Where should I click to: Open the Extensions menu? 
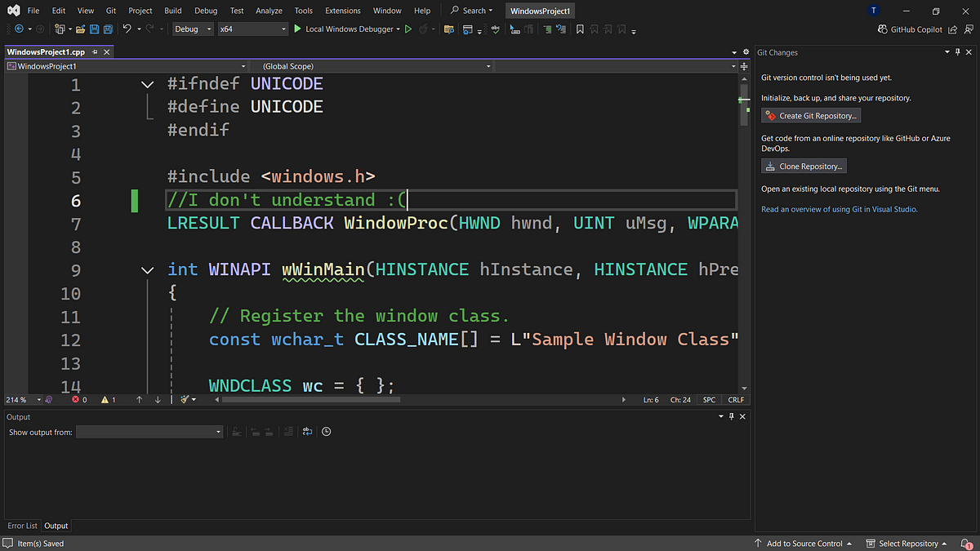pos(343,11)
